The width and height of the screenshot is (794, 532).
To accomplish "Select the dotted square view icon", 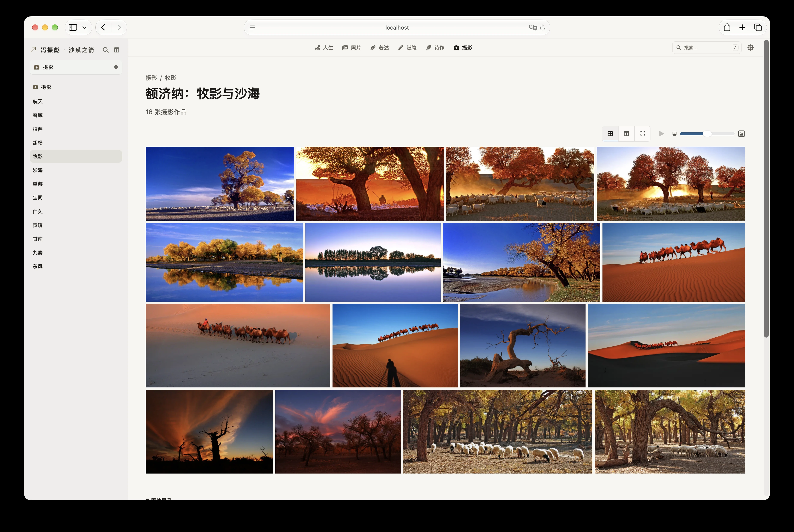I will tap(642, 134).
